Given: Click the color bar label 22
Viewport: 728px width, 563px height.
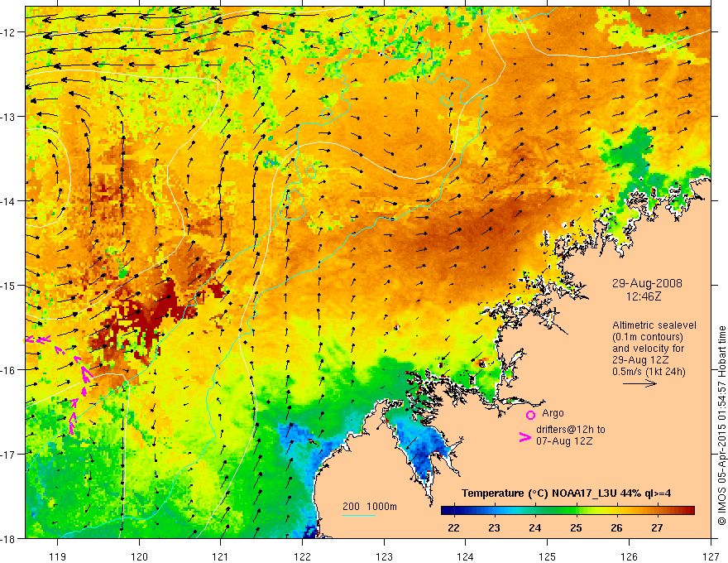Looking at the screenshot, I should pos(453,527).
